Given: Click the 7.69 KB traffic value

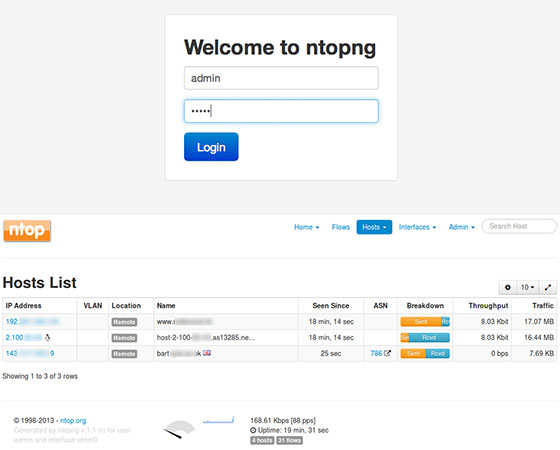Looking at the screenshot, I should [541, 353].
